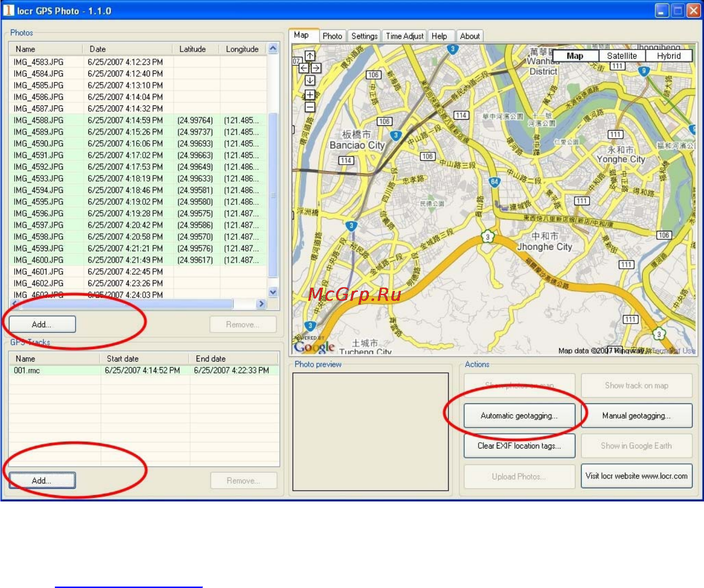
Task: Select photo IMG_4583.JPG
Action: 138,62
